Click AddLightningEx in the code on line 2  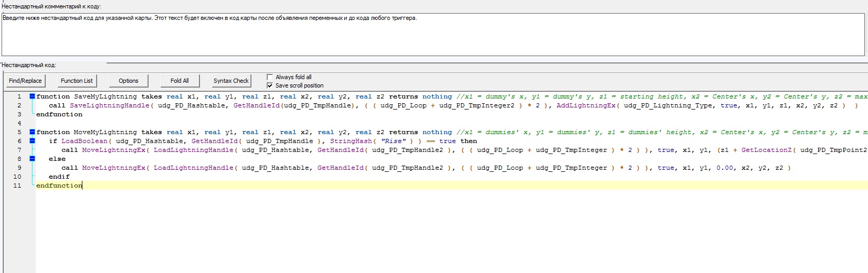[586, 105]
